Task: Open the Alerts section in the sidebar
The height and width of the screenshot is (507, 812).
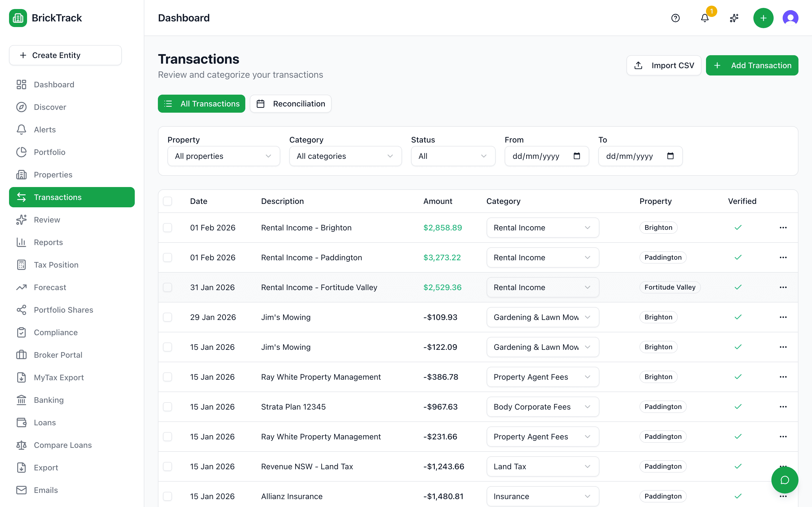Action: click(45, 130)
